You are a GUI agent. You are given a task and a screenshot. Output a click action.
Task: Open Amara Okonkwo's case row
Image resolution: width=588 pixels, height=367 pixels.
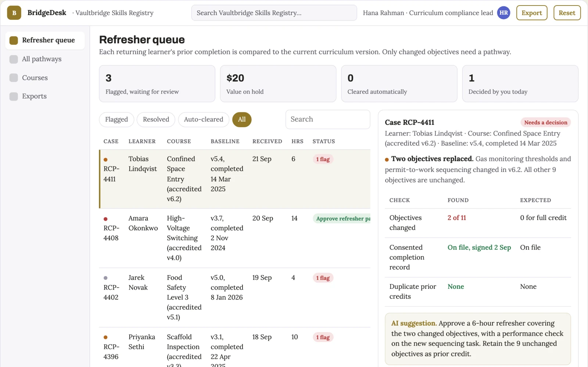coord(235,238)
